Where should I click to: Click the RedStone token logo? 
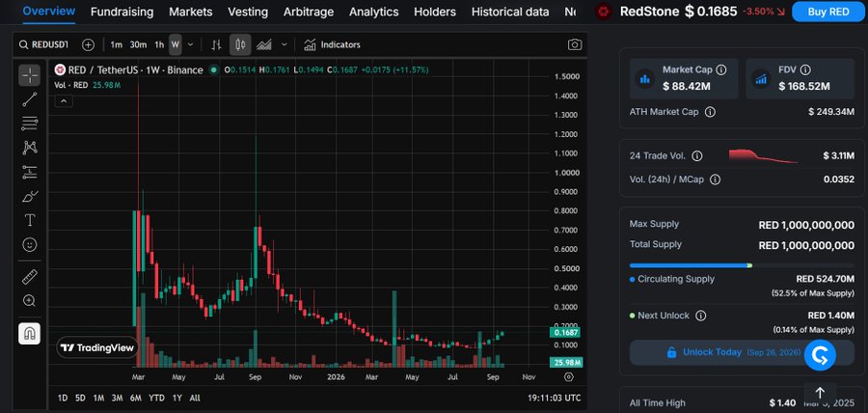604,12
